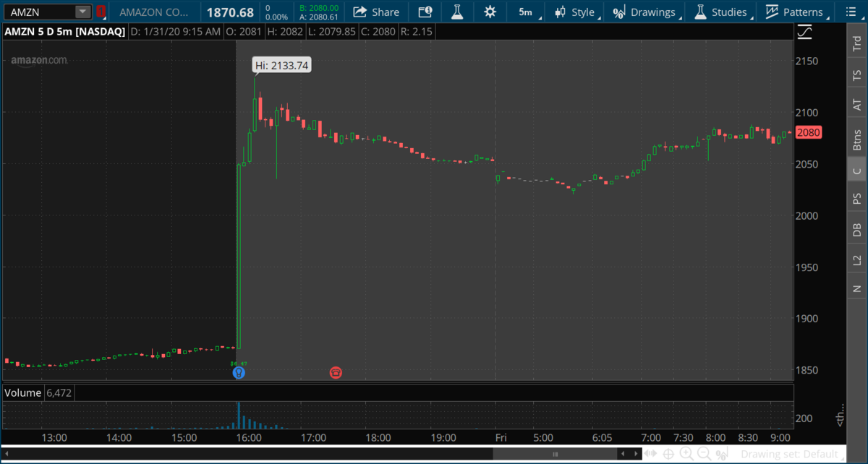Click the C: 2080 close value

tap(378, 32)
